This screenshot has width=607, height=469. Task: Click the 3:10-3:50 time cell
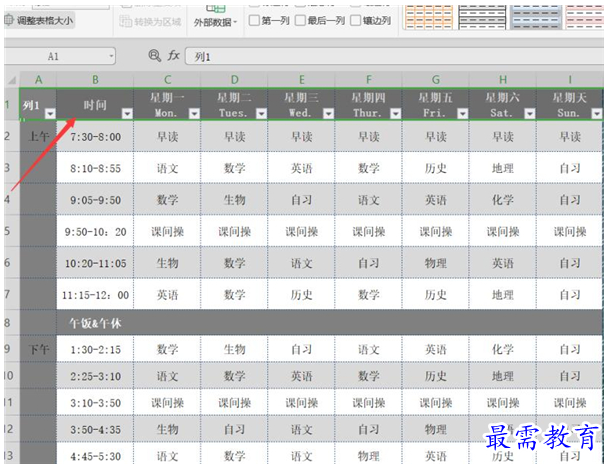click(x=95, y=402)
